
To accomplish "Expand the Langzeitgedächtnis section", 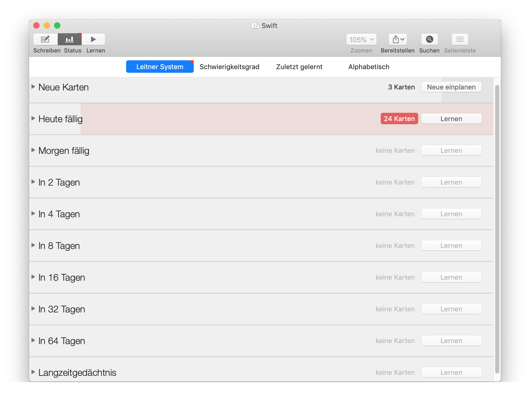I will point(33,372).
